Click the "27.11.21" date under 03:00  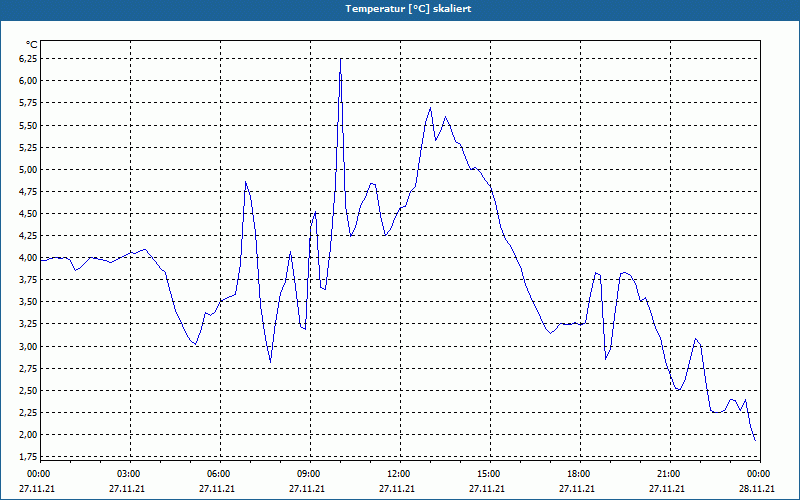tap(127, 488)
